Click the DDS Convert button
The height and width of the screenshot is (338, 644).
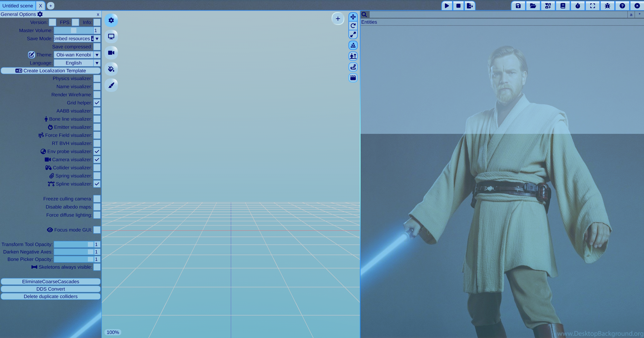tap(50, 289)
